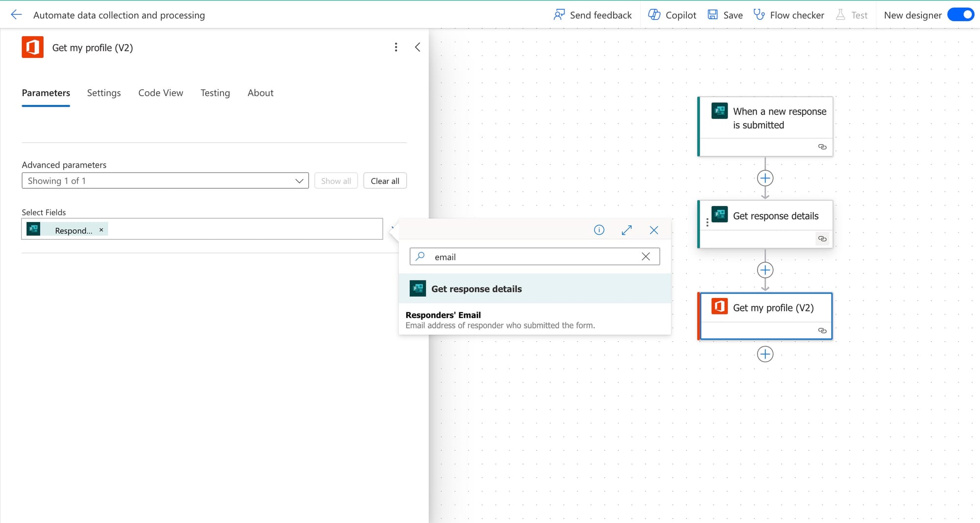This screenshot has width=980, height=523.
Task: Expand the dynamic content popup to full screen
Action: (x=627, y=230)
